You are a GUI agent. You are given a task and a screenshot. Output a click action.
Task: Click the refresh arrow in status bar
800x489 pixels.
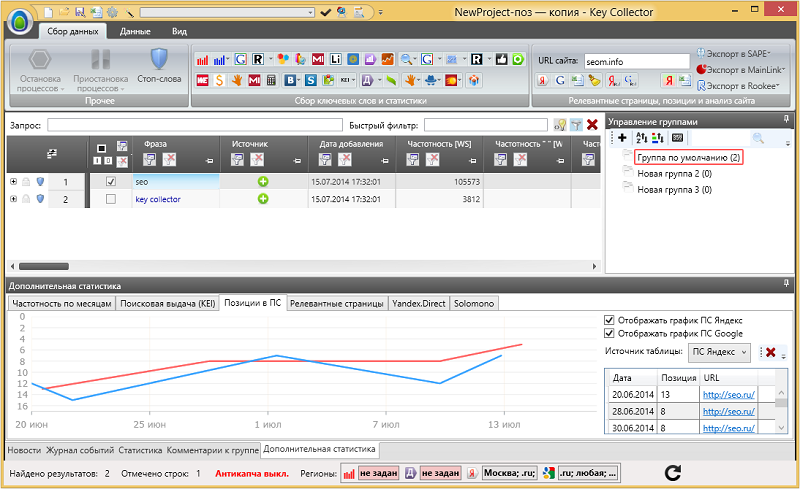click(x=672, y=473)
